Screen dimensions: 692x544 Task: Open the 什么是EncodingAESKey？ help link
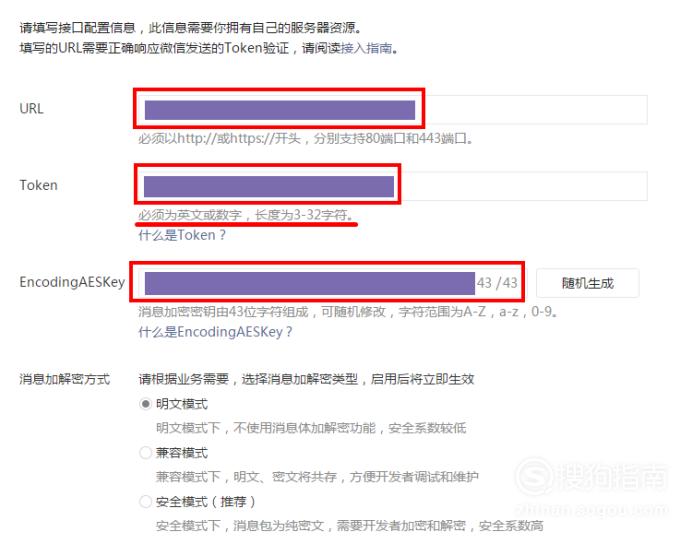(215, 332)
